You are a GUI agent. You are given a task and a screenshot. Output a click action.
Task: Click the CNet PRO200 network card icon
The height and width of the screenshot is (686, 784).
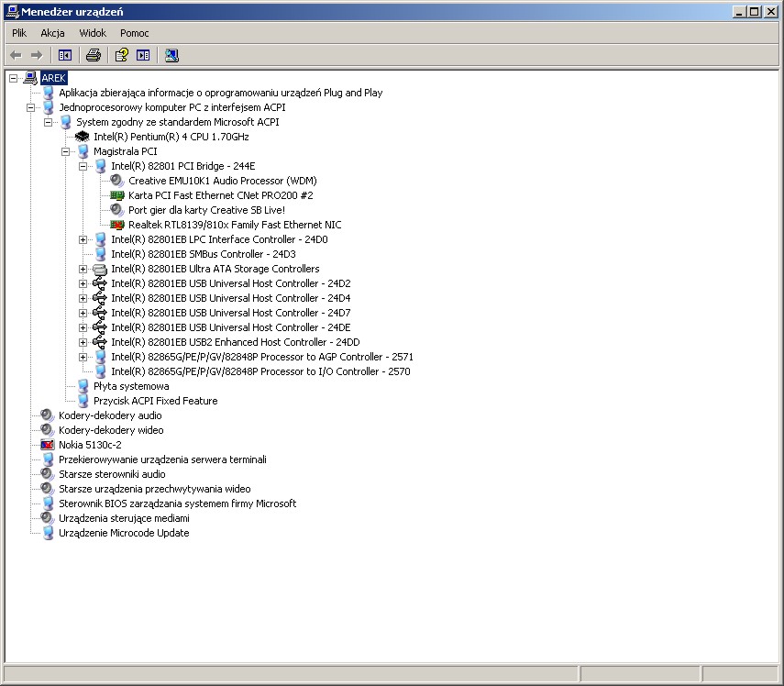pyautogui.click(x=117, y=195)
